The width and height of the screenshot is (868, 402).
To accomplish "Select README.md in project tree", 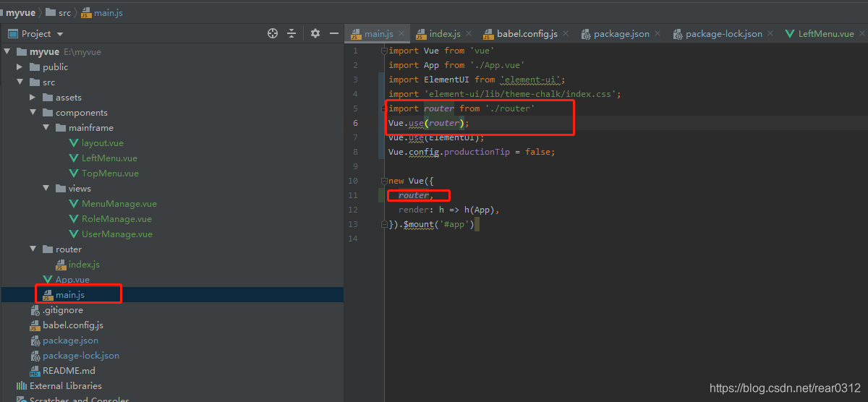I will click(68, 370).
